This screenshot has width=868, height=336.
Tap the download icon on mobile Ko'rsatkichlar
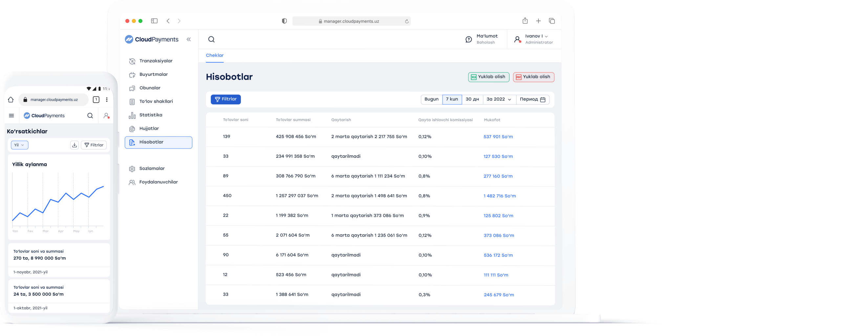(x=75, y=145)
